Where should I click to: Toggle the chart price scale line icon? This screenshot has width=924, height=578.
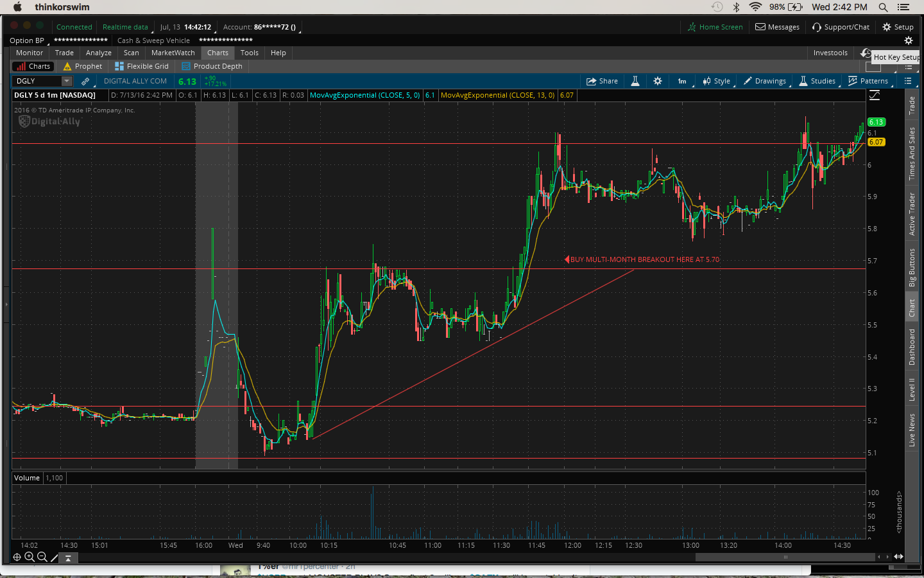click(x=875, y=96)
